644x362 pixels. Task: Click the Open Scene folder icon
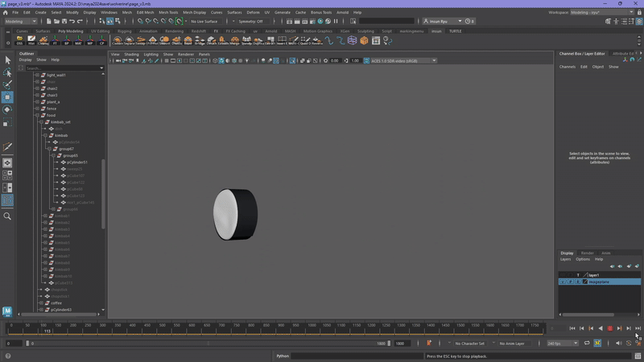point(56,22)
